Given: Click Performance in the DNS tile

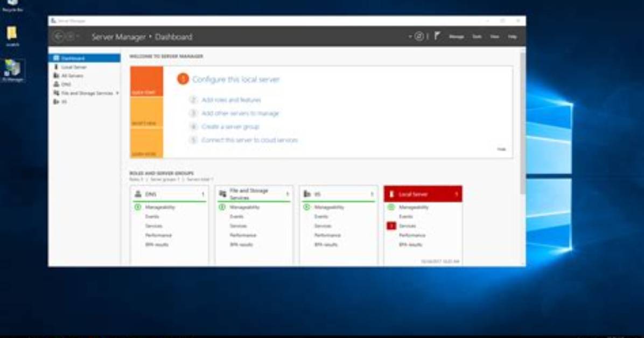Looking at the screenshot, I should click(x=158, y=235).
